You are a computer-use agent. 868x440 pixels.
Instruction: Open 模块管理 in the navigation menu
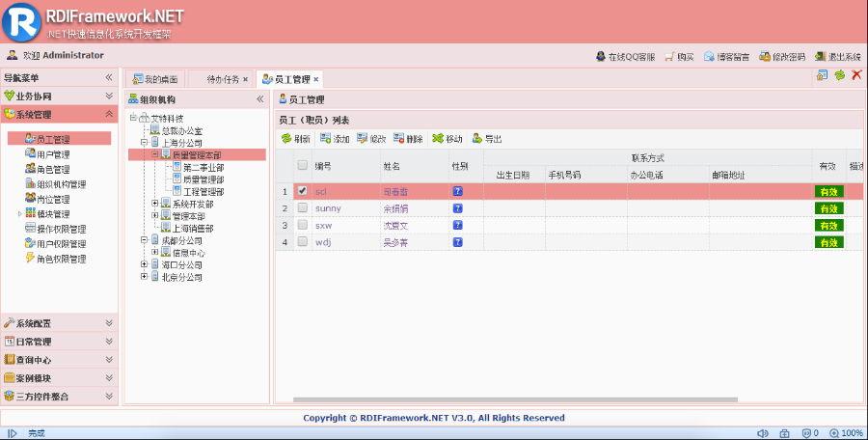(47, 214)
